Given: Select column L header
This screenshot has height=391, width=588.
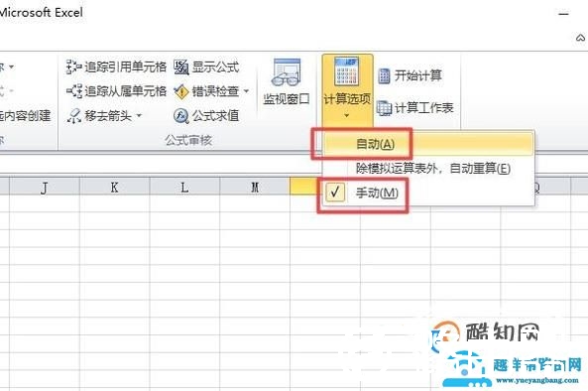Looking at the screenshot, I should [x=184, y=187].
